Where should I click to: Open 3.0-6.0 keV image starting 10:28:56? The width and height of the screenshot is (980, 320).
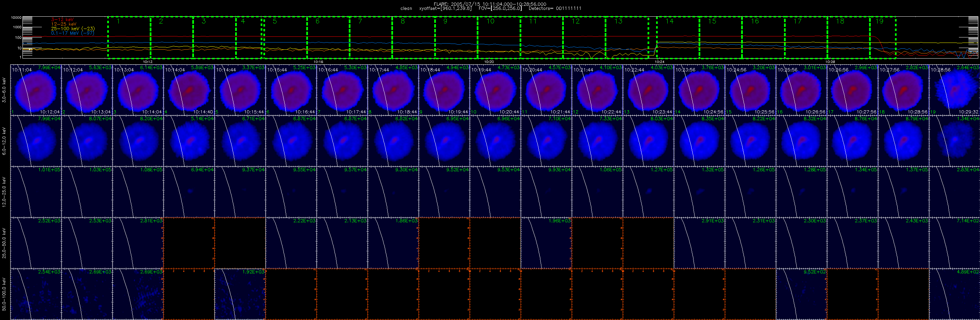coord(954,90)
